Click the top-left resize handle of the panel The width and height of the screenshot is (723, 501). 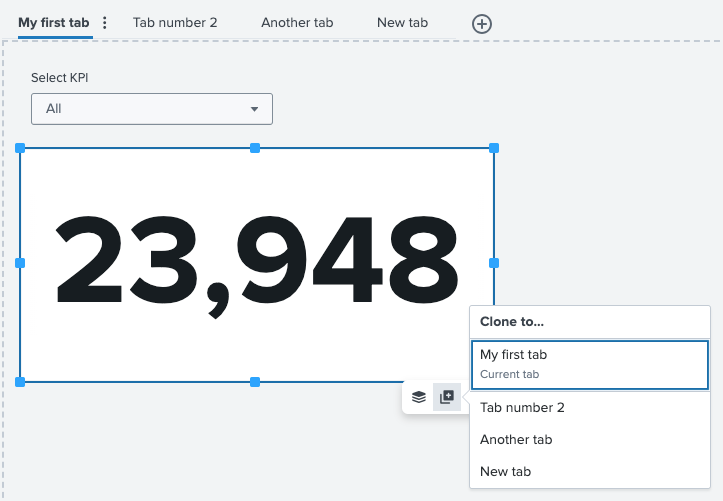coord(20,148)
